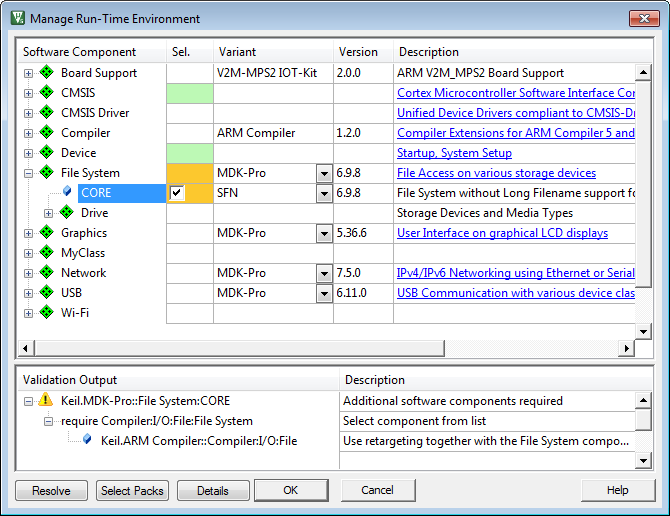This screenshot has width=670, height=516.
Task: Click the Graphics component icon
Action: tap(46, 233)
